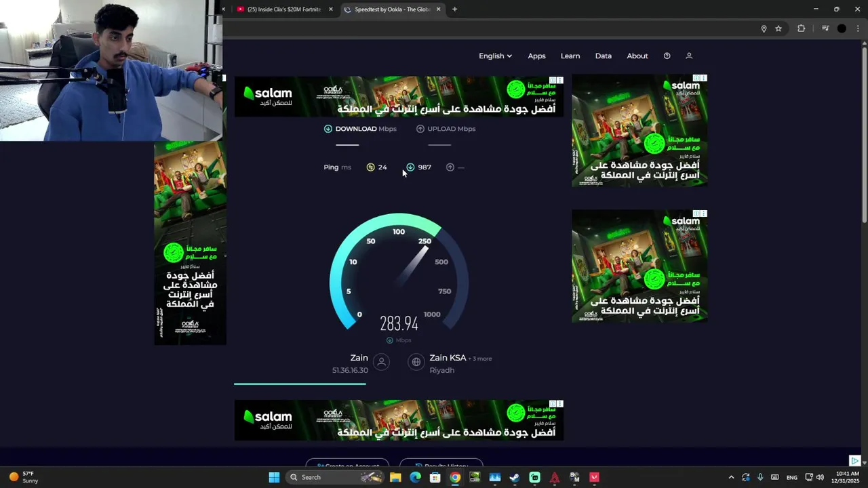Open Microsoft Edge from taskbar

pyautogui.click(x=415, y=477)
